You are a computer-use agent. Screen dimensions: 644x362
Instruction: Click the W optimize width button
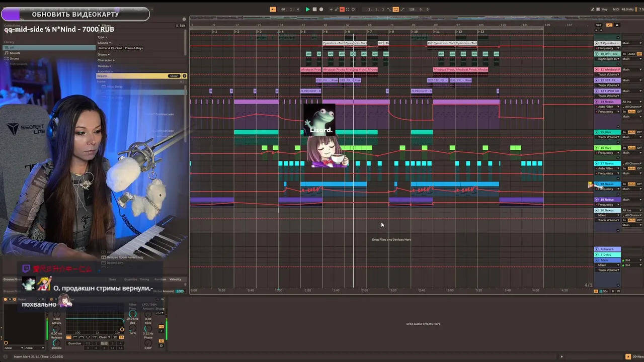(x=618, y=291)
